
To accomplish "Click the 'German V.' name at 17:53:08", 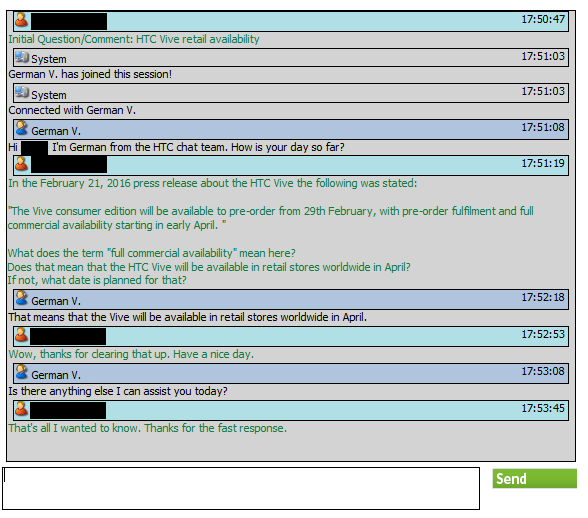I will click(x=56, y=375).
